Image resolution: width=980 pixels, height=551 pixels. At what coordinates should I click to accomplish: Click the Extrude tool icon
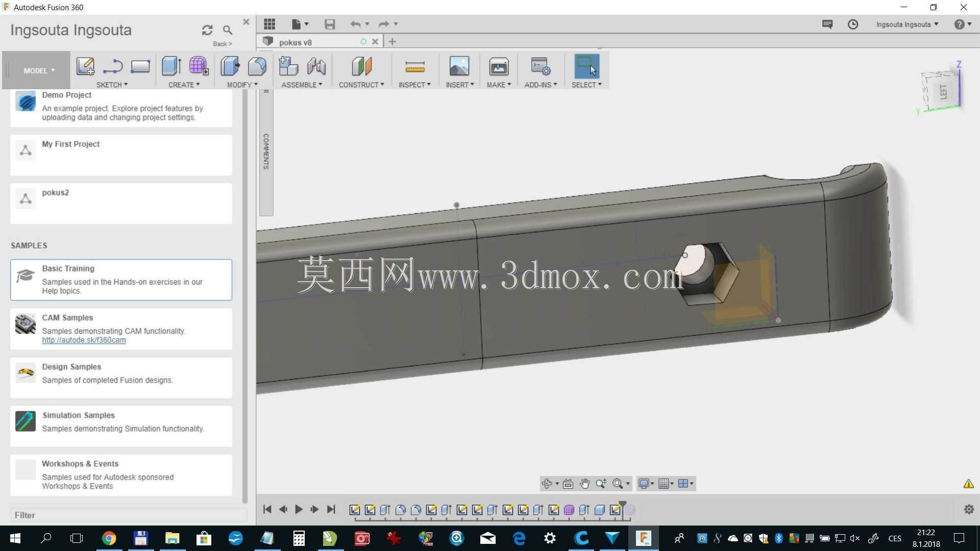tap(171, 66)
